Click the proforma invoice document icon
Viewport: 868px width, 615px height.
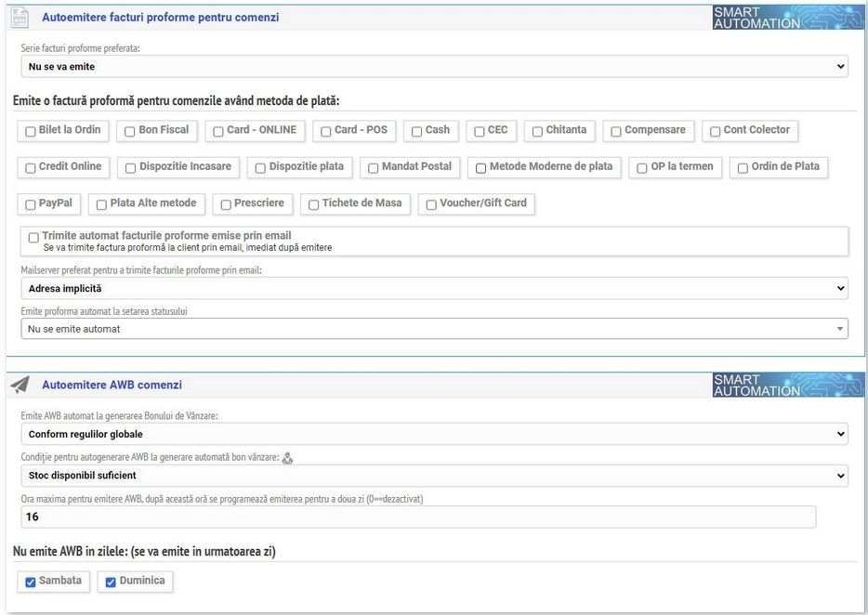(20, 17)
